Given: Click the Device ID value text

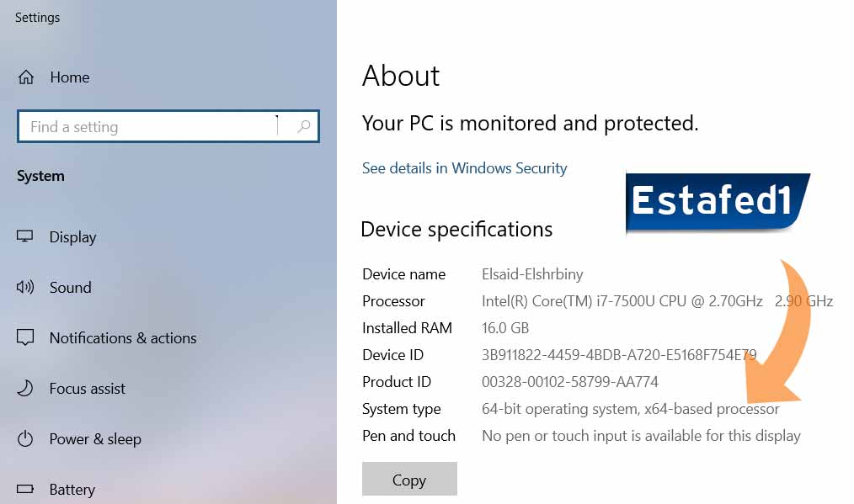Looking at the screenshot, I should (619, 355).
